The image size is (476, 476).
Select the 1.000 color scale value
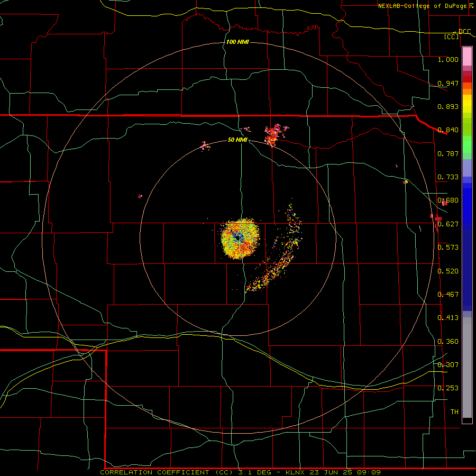(x=448, y=59)
